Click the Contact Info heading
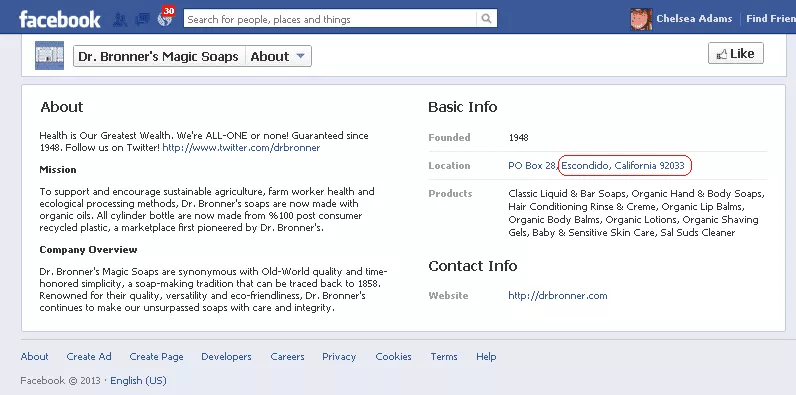796x395 pixels. pyautogui.click(x=473, y=266)
